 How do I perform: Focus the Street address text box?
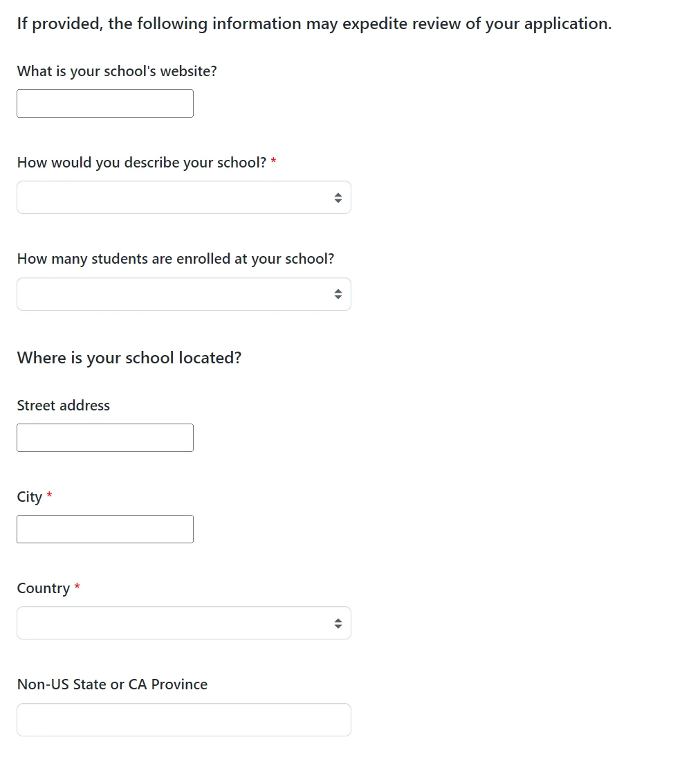click(x=104, y=437)
